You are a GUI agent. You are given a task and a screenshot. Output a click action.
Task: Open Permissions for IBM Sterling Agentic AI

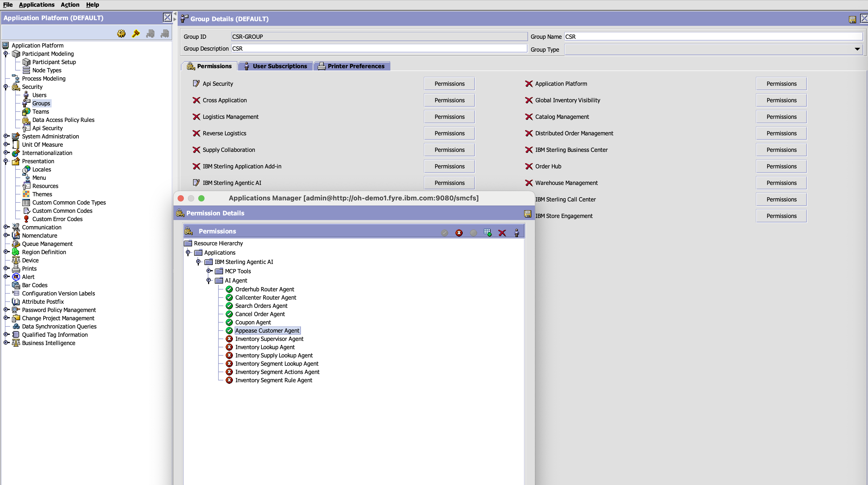point(449,183)
